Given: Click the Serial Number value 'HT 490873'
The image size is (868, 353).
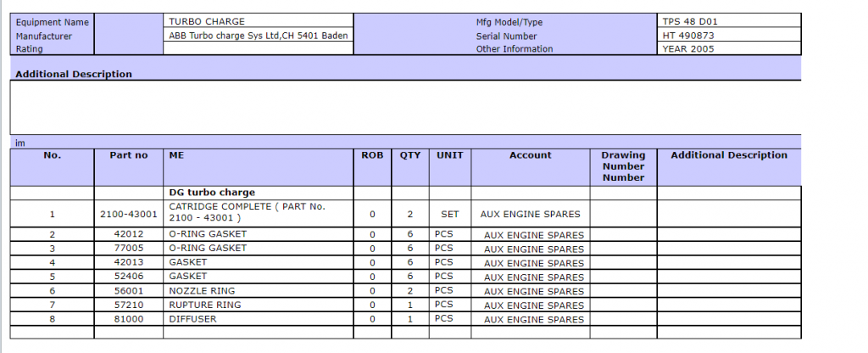Looking at the screenshot, I should tap(728, 36).
